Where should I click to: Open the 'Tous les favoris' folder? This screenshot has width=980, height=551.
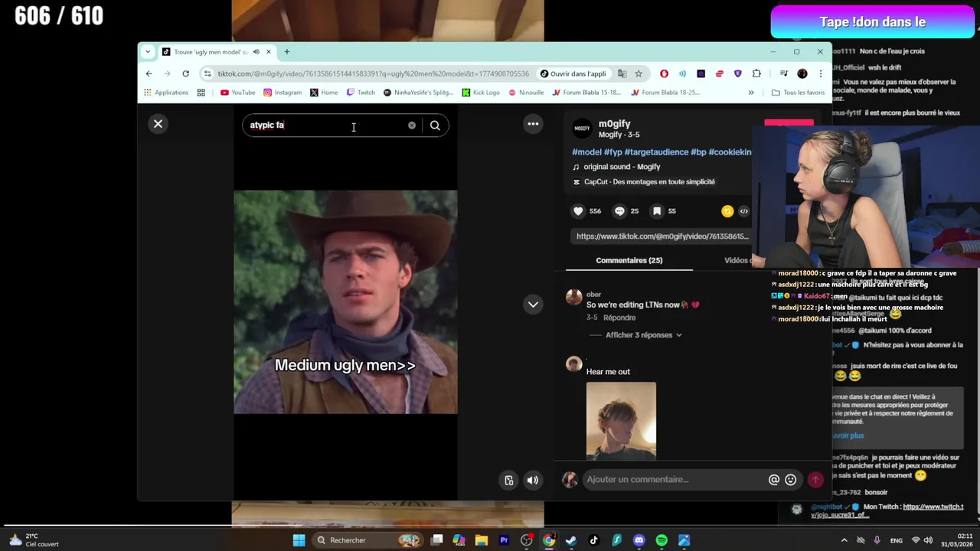coord(798,93)
